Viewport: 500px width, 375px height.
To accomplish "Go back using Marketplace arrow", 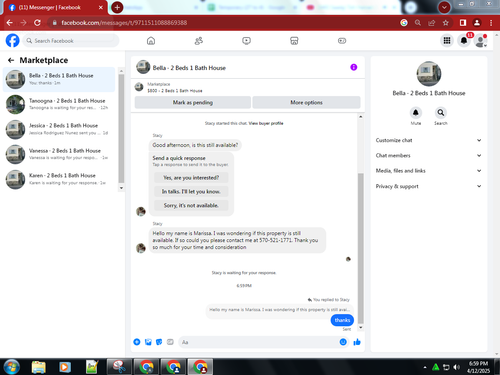I will point(11,60).
